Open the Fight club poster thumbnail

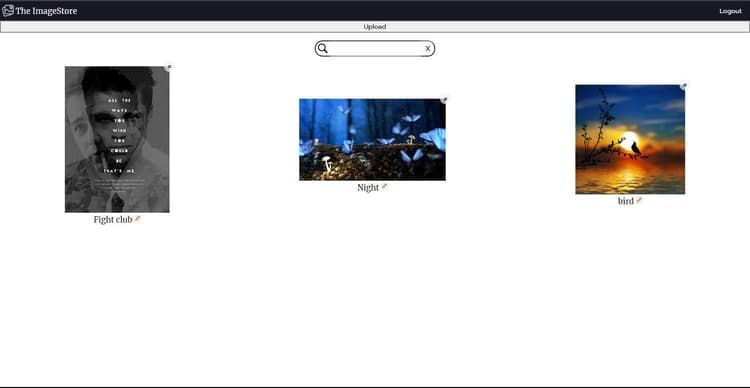click(117, 139)
